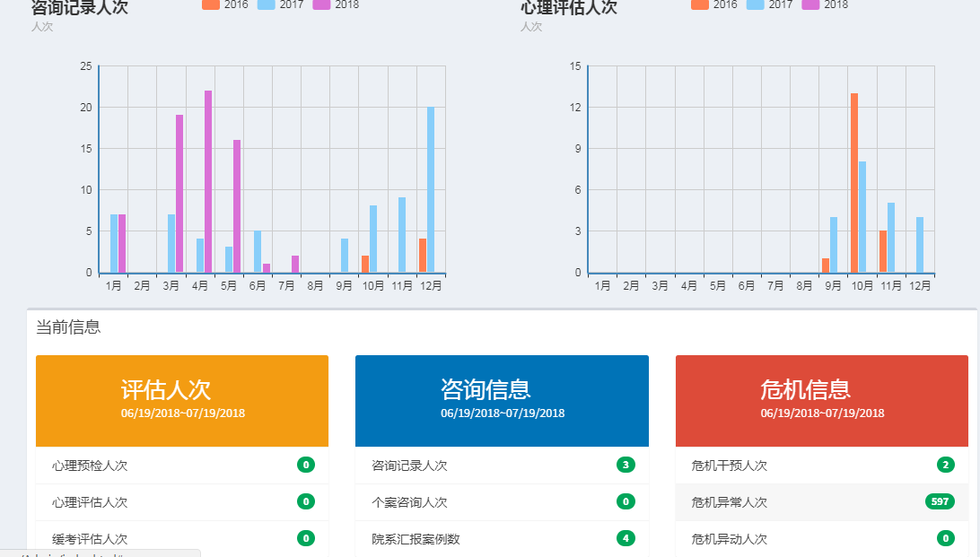The image size is (980, 557).
Task: Click the 597 badge for 危机异常人次
Action: pyautogui.click(x=940, y=501)
